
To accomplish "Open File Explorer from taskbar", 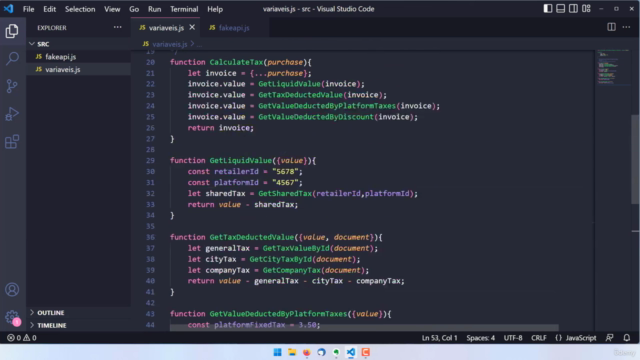I will point(292,352).
